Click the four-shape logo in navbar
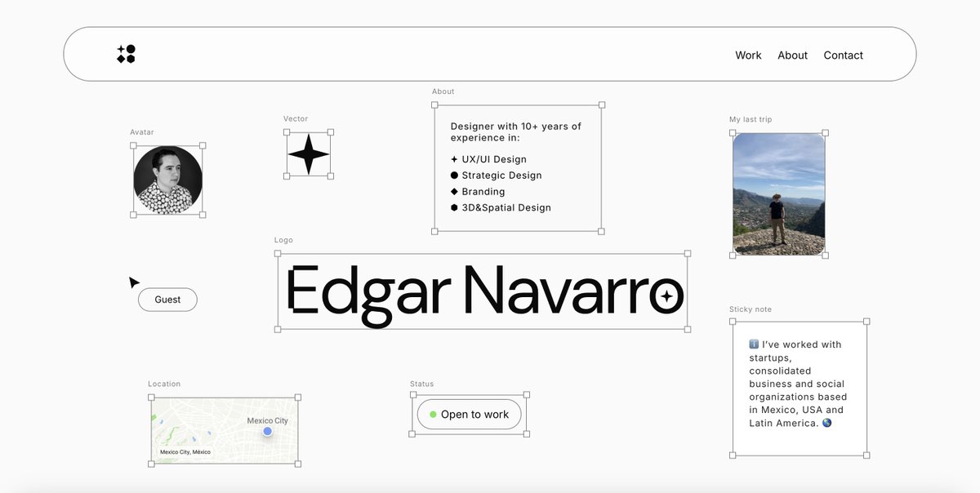The width and height of the screenshot is (980, 493). 126,54
